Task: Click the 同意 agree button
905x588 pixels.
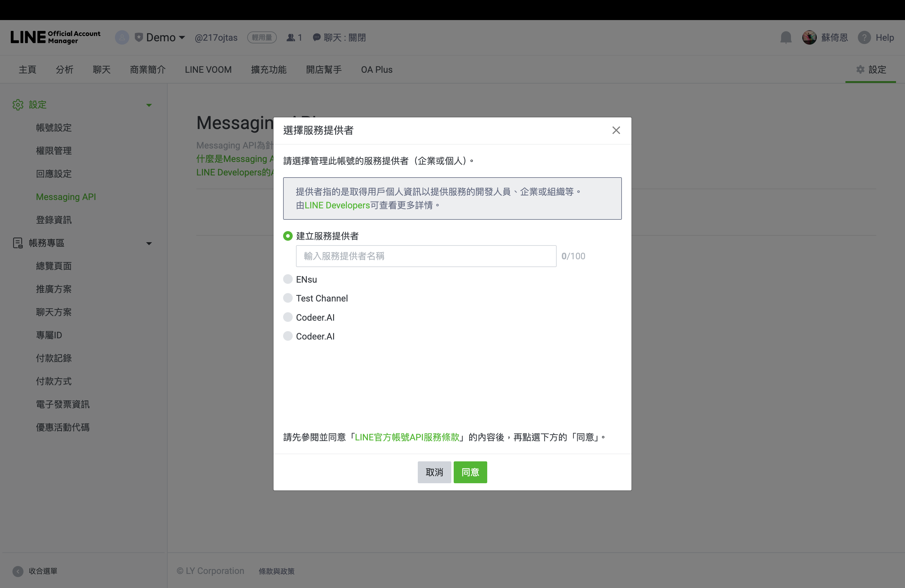Action: click(470, 472)
